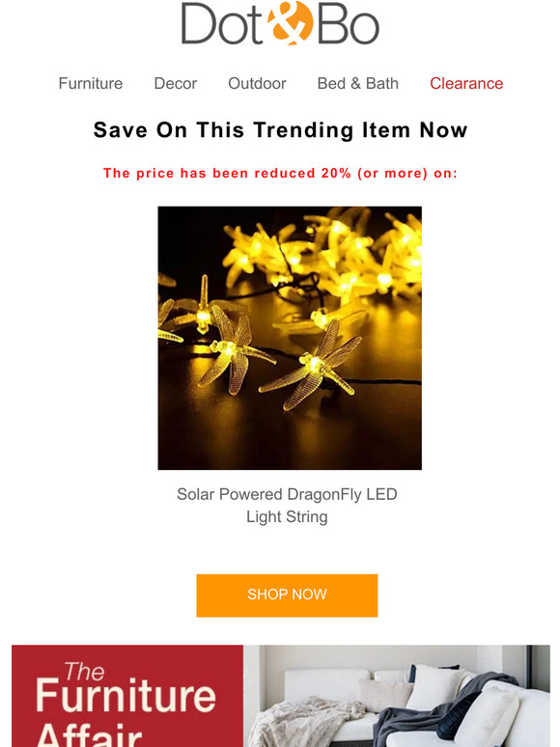The height and width of the screenshot is (747, 560).
Task: Click the red price reduced 20% text
Action: 280,173
